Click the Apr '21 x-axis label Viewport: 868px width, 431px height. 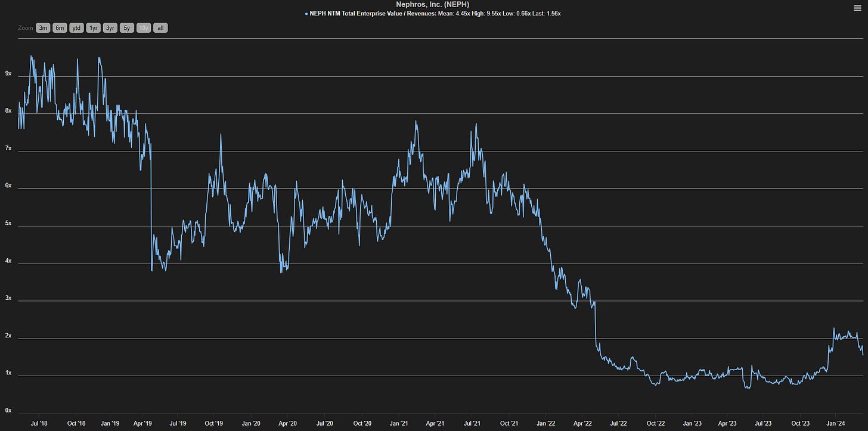pos(435,423)
